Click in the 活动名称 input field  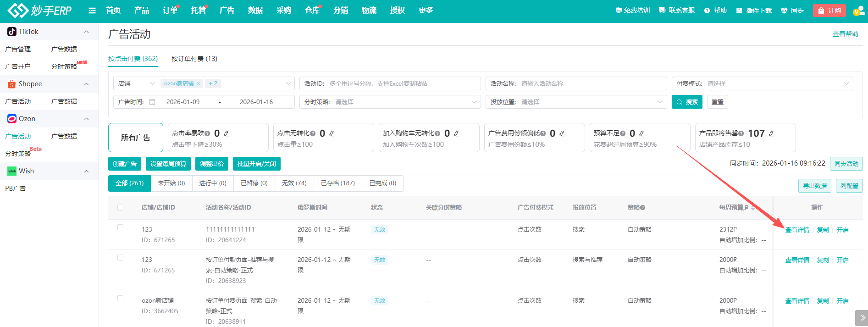pyautogui.click(x=576, y=83)
